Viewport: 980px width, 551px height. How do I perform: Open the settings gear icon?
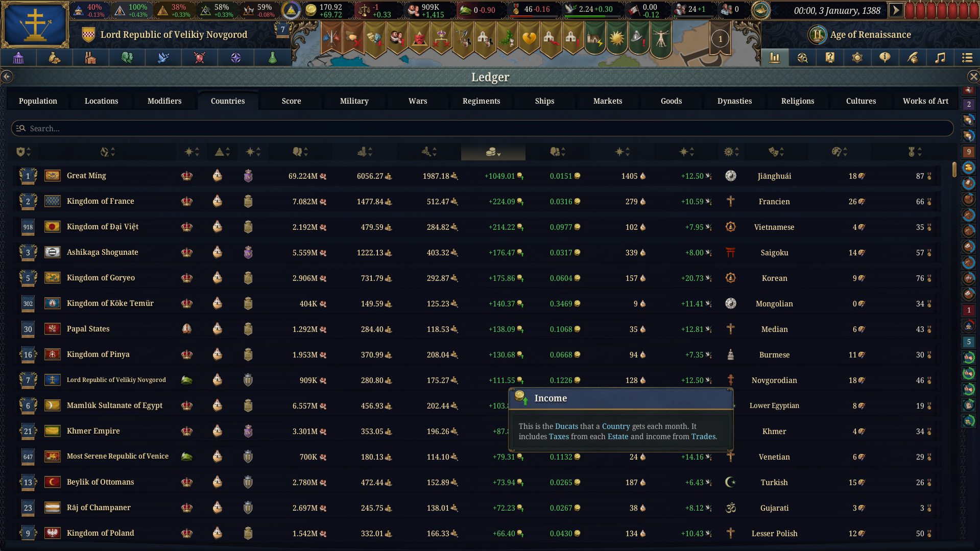[857, 58]
